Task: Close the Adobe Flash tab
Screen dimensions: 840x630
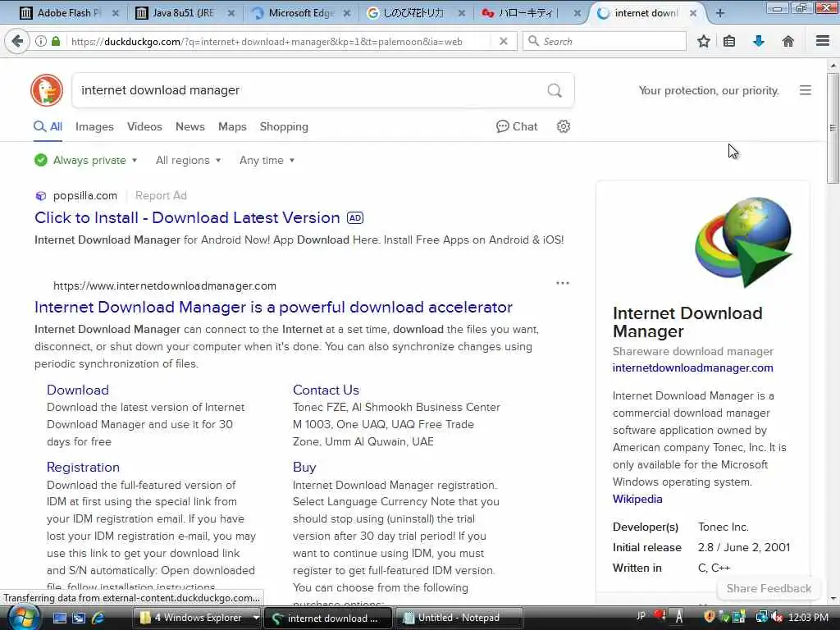Action: [115, 13]
